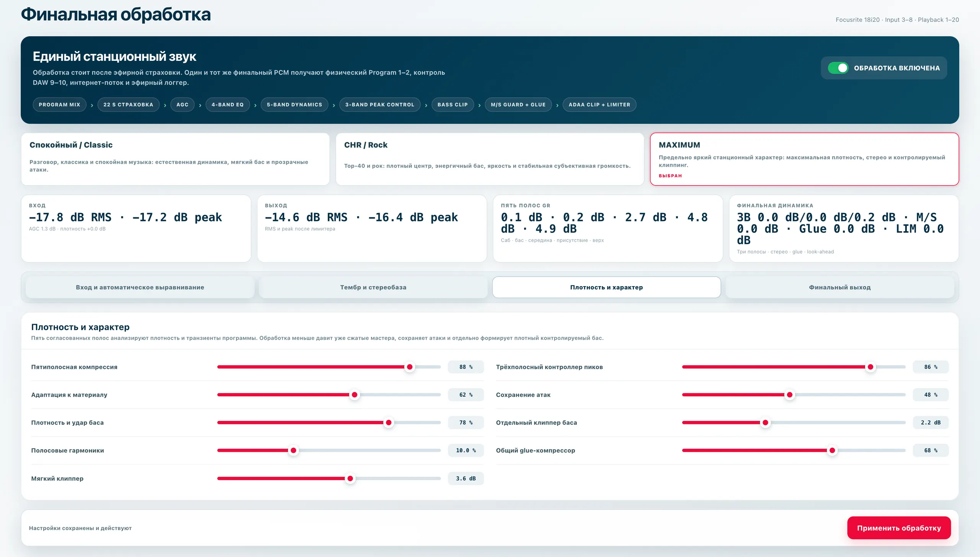Select the Спокойный / Classic preset card

pos(175,159)
